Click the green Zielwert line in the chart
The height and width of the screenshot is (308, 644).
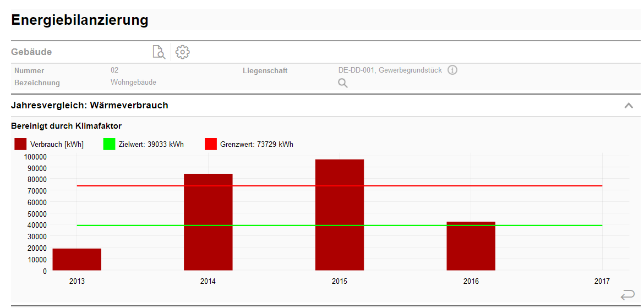pyautogui.click(x=143, y=226)
